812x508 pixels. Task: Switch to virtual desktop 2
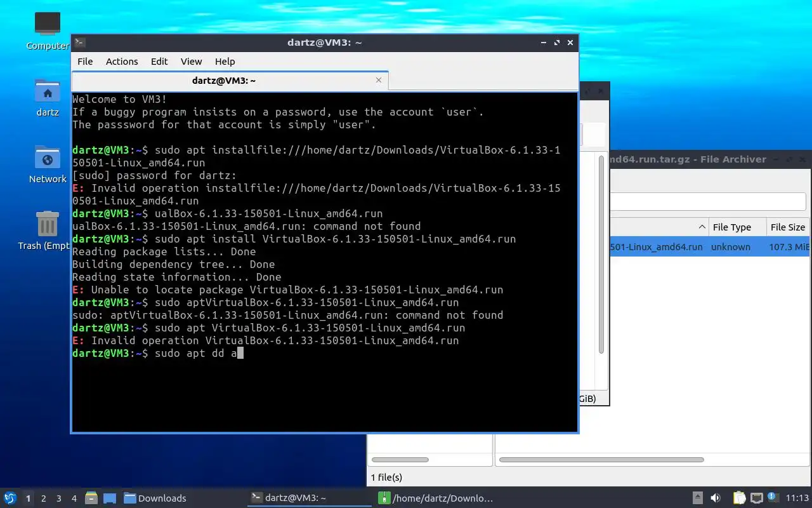point(44,498)
